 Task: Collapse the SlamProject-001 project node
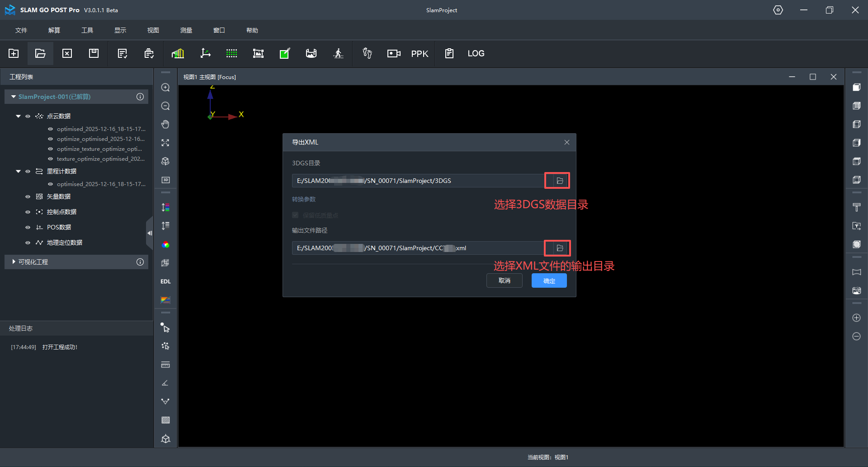click(14, 97)
